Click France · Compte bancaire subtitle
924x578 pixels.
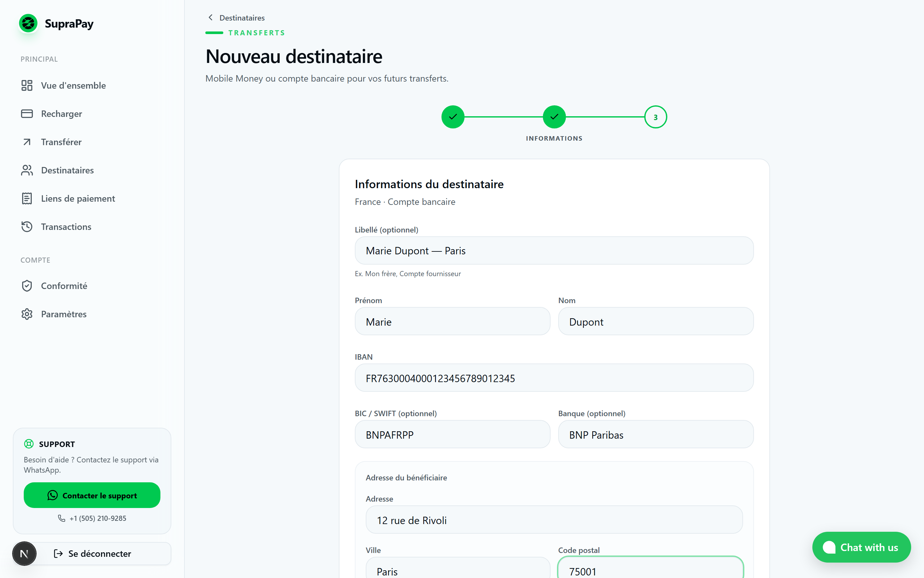point(405,201)
